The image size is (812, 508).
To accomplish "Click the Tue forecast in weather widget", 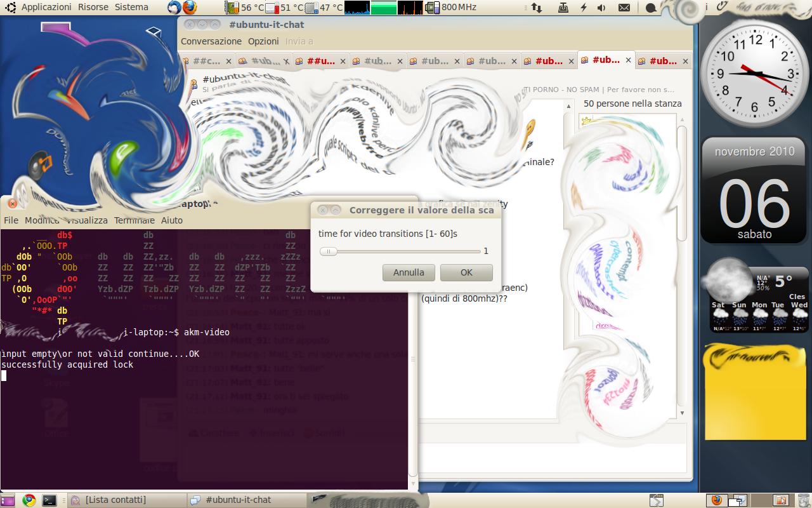I will click(779, 316).
